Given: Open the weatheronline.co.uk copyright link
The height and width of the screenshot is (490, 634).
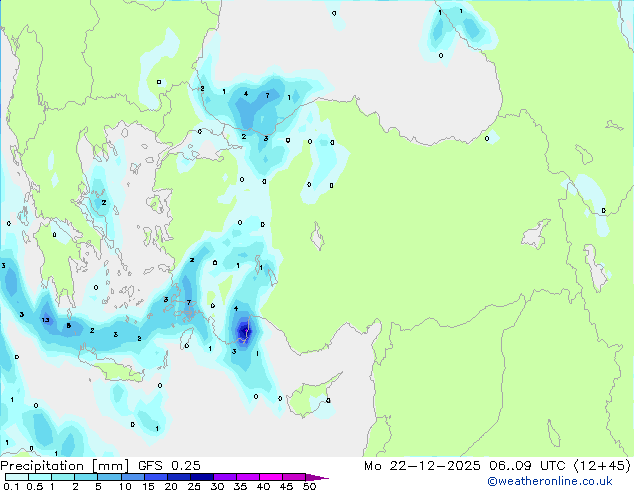Looking at the screenshot, I should (x=550, y=481).
